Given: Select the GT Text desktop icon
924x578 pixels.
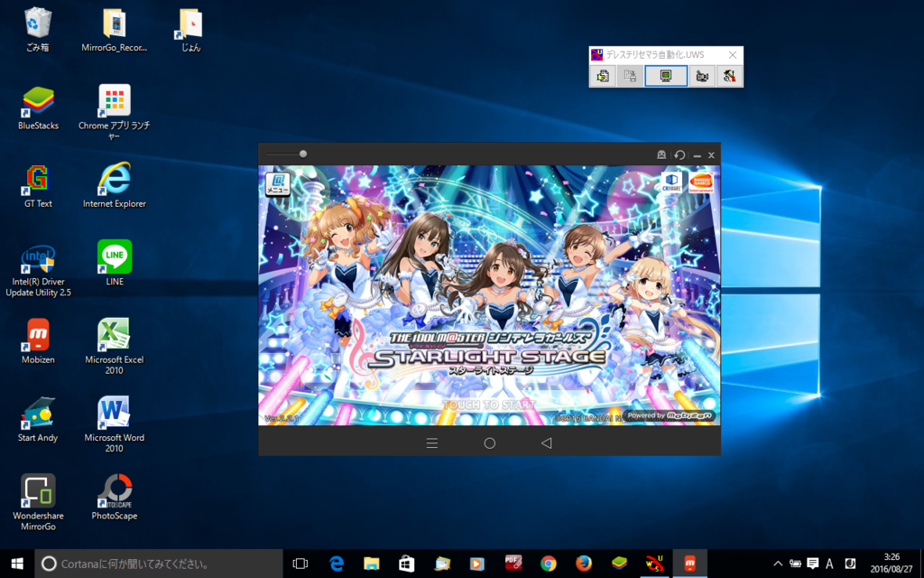Looking at the screenshot, I should pyautogui.click(x=38, y=186).
